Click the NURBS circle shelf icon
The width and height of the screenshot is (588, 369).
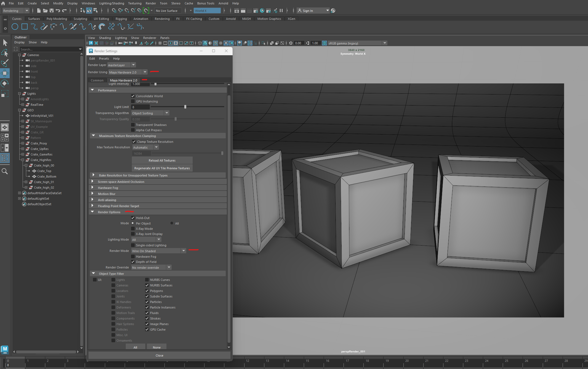point(15,27)
